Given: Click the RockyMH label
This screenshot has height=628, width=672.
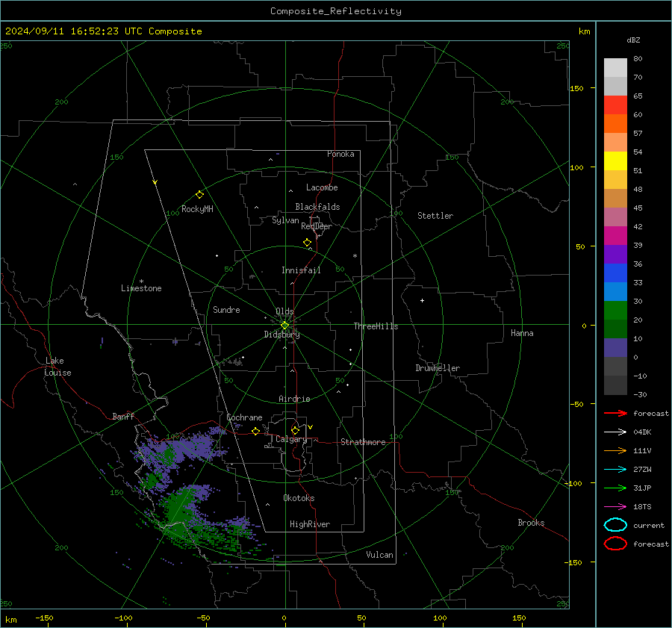Looking at the screenshot, I should coord(197,209).
